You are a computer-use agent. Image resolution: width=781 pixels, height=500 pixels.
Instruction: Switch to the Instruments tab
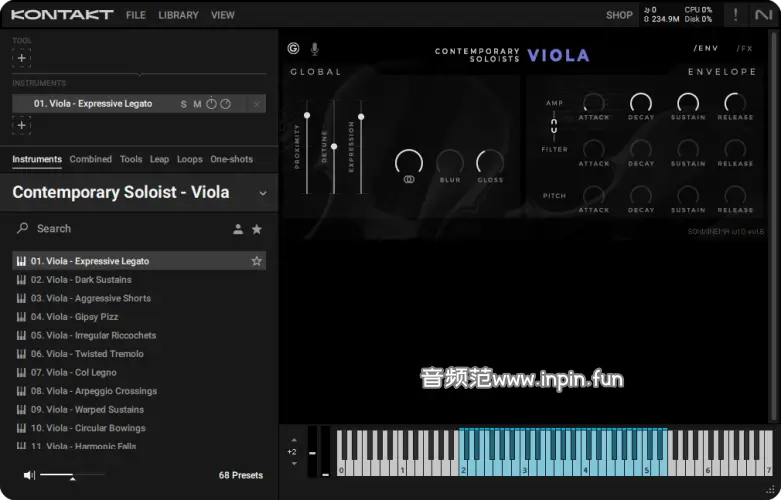click(37, 159)
